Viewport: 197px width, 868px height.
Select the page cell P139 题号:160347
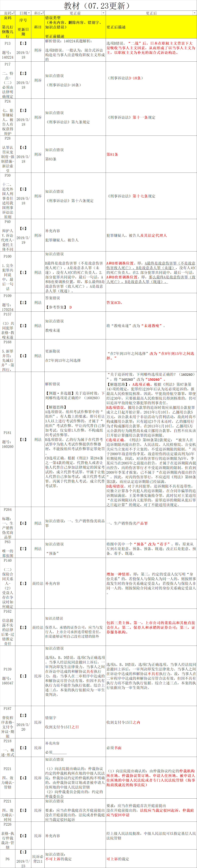8,676
